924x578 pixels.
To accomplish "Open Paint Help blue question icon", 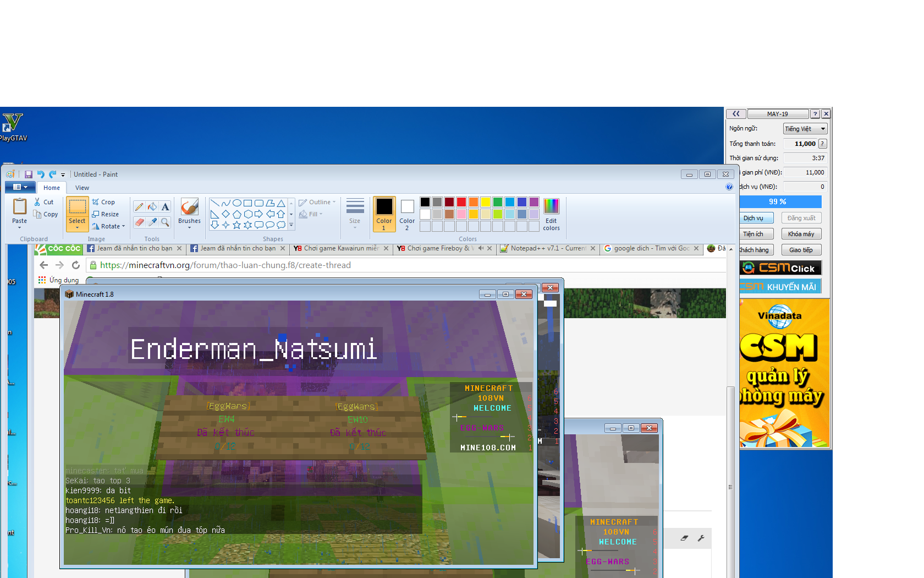I will tap(729, 187).
